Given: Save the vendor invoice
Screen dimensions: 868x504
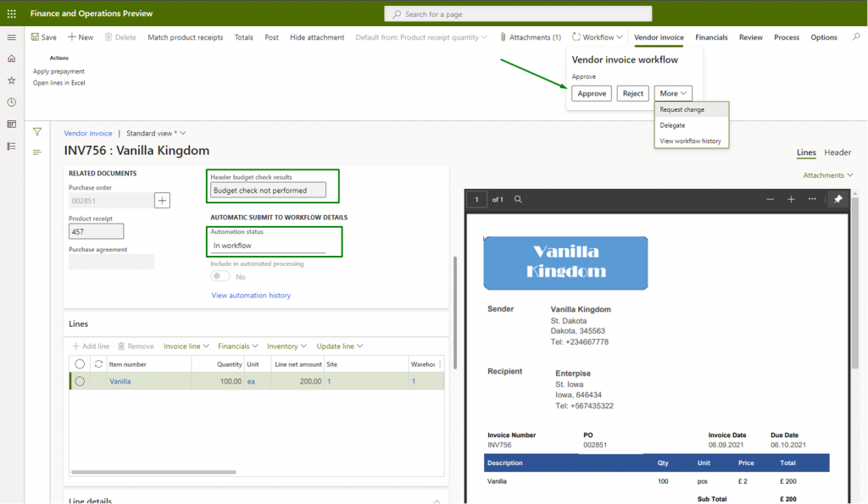Looking at the screenshot, I should pos(44,37).
